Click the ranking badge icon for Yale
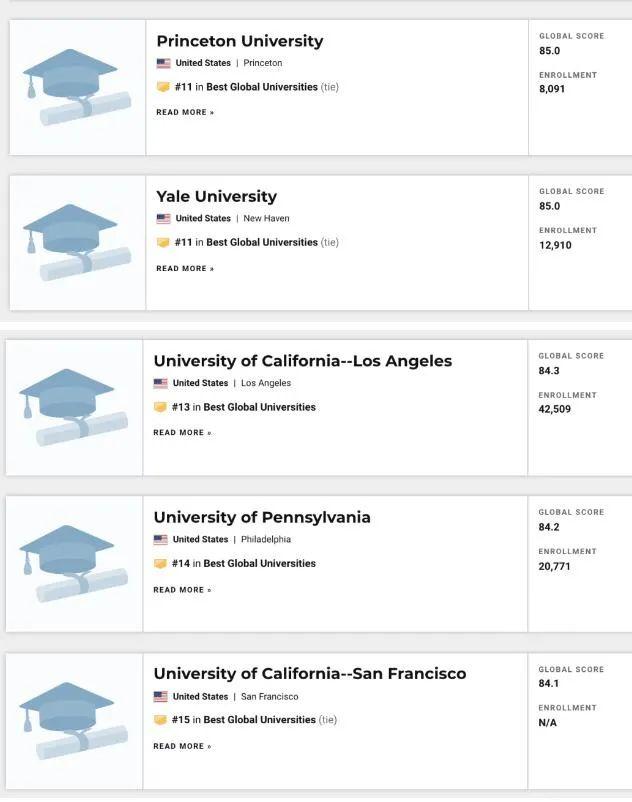 163,242
